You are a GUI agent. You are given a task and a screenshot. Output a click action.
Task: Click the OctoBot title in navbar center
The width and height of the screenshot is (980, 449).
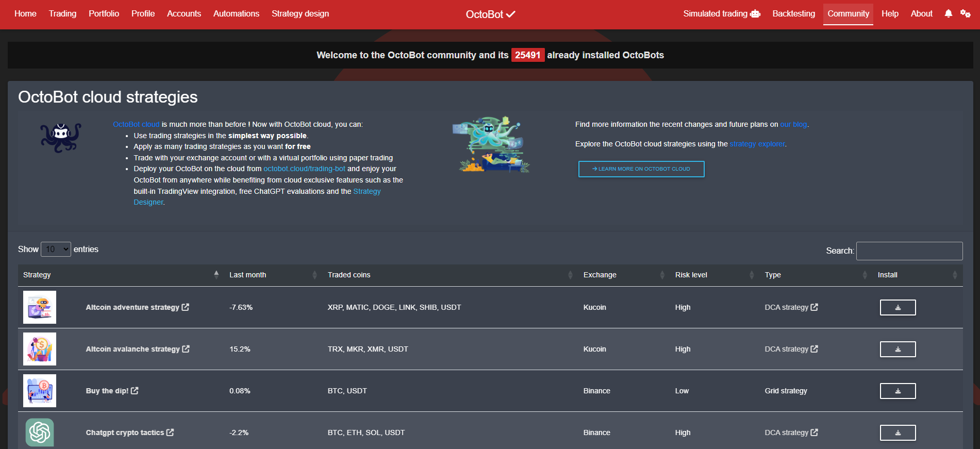pyautogui.click(x=490, y=14)
